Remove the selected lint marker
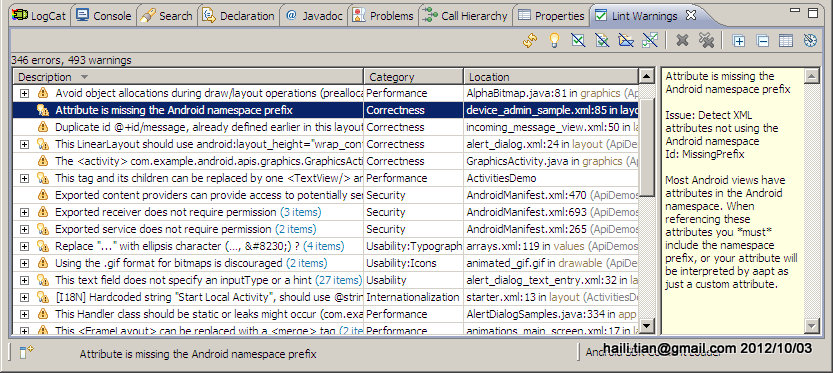Viewport: 833px width, 373px height. coord(683,41)
